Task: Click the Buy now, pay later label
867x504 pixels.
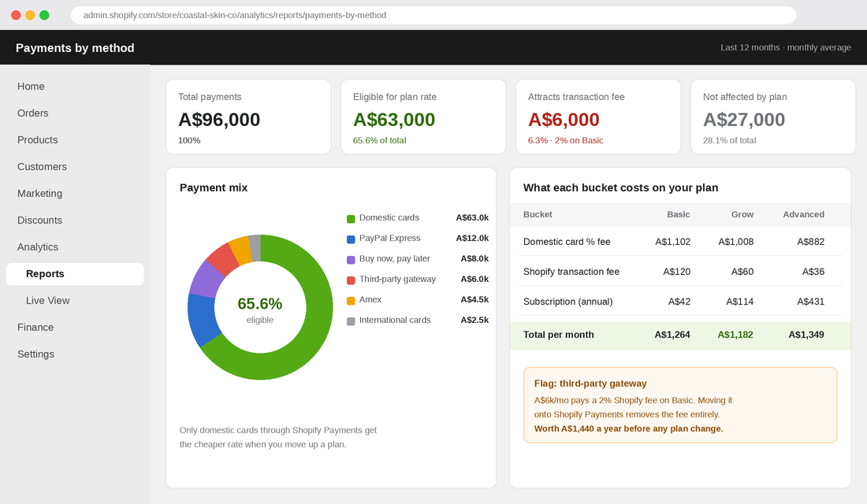Action: click(x=394, y=258)
